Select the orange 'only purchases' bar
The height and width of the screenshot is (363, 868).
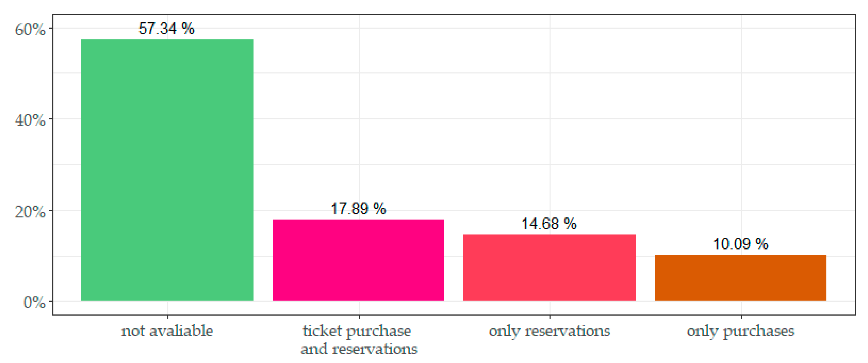[740, 277]
